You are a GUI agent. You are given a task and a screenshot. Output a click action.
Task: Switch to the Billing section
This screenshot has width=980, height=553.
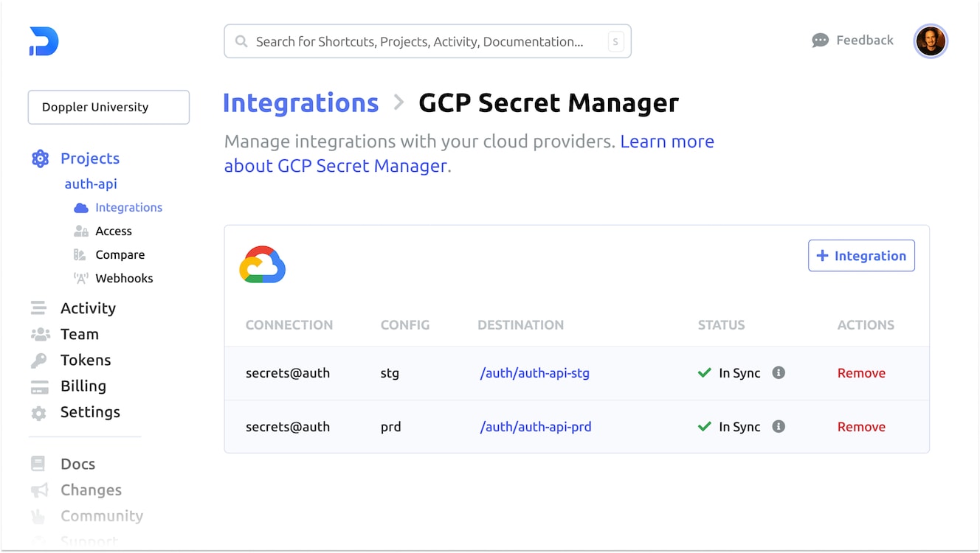38,386
